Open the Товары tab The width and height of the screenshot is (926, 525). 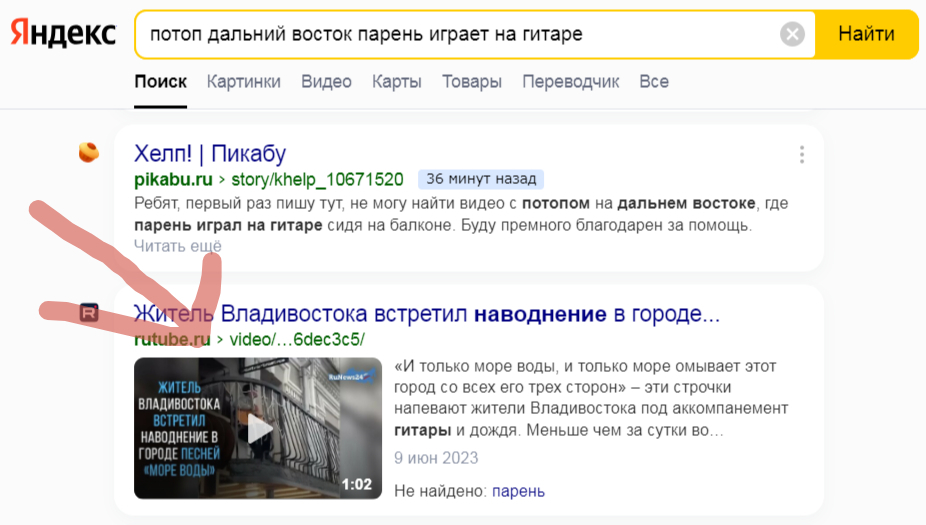point(472,81)
